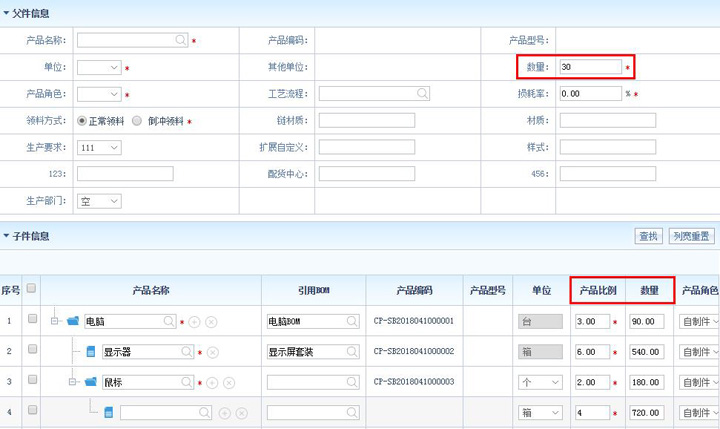Click remove (×) icon in 电脑 row
720x429 pixels.
[211, 322]
